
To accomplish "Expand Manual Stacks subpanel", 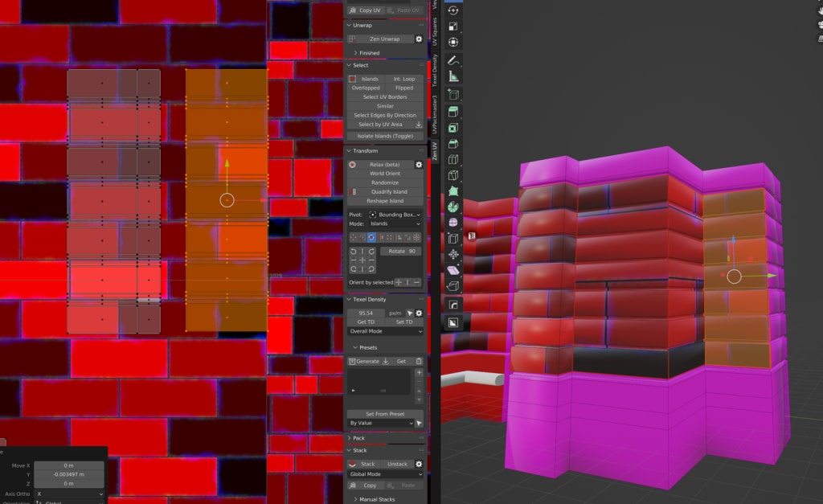I will (375, 499).
